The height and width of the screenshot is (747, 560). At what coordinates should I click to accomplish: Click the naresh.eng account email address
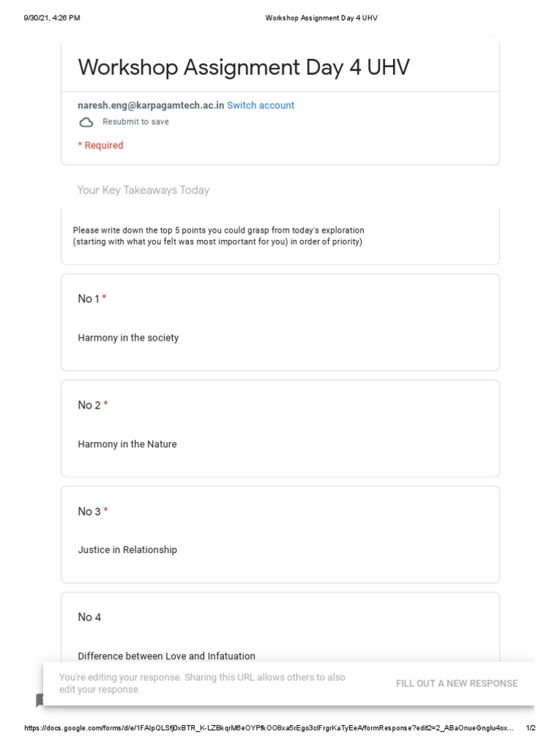pos(151,106)
